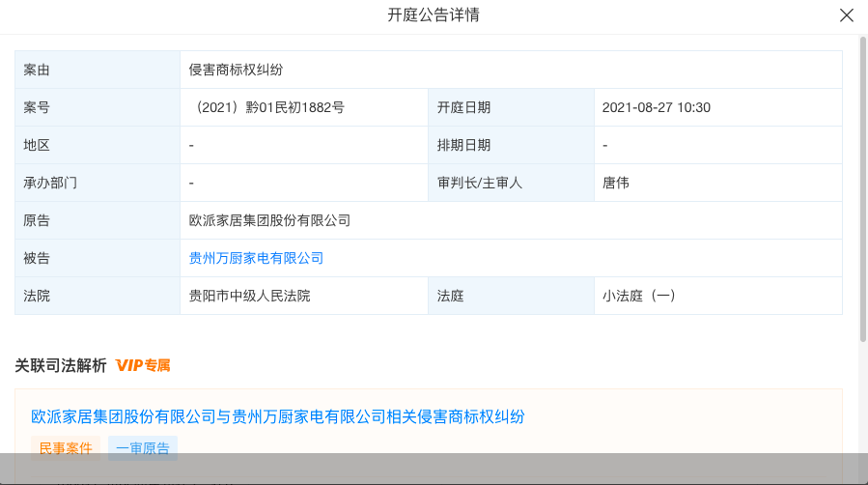Image resolution: width=868 pixels, height=485 pixels.
Task: Open defendant link 贵州万厨家电有限公司
Action: [x=256, y=258]
